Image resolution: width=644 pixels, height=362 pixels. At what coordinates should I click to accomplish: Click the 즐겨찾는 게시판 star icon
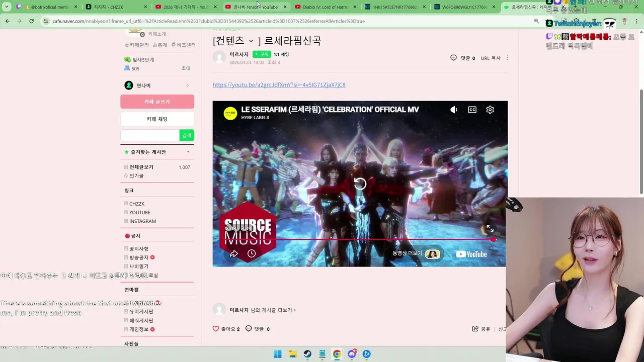pyautogui.click(x=127, y=152)
